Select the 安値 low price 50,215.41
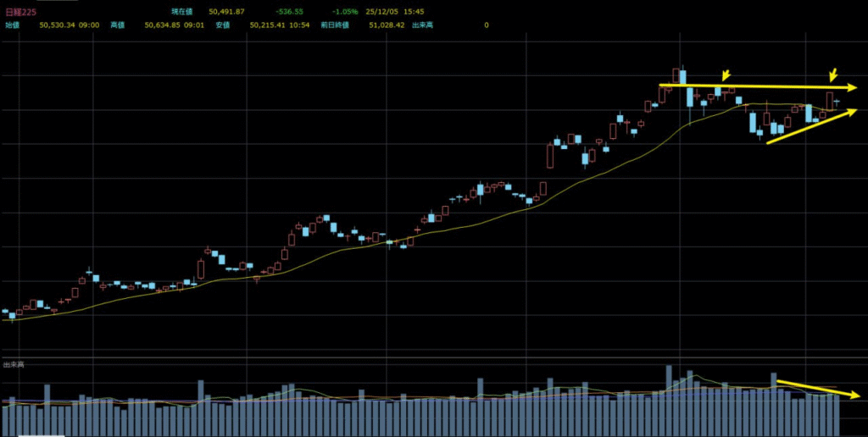The image size is (868, 437). (267, 25)
